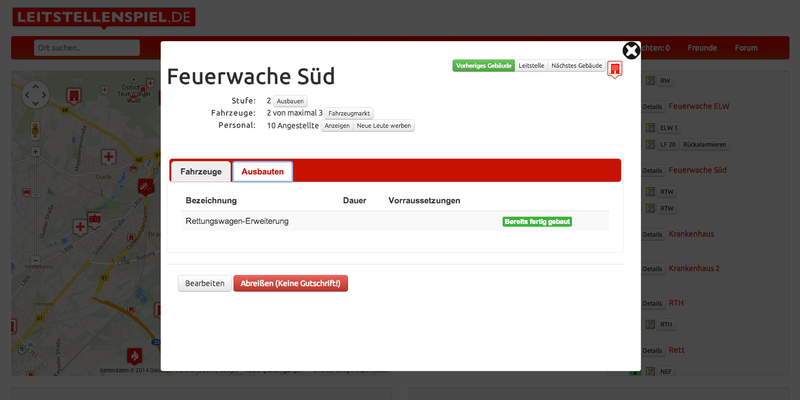Click the Bezeichnung column header
The width and height of the screenshot is (800, 400).
point(211,201)
